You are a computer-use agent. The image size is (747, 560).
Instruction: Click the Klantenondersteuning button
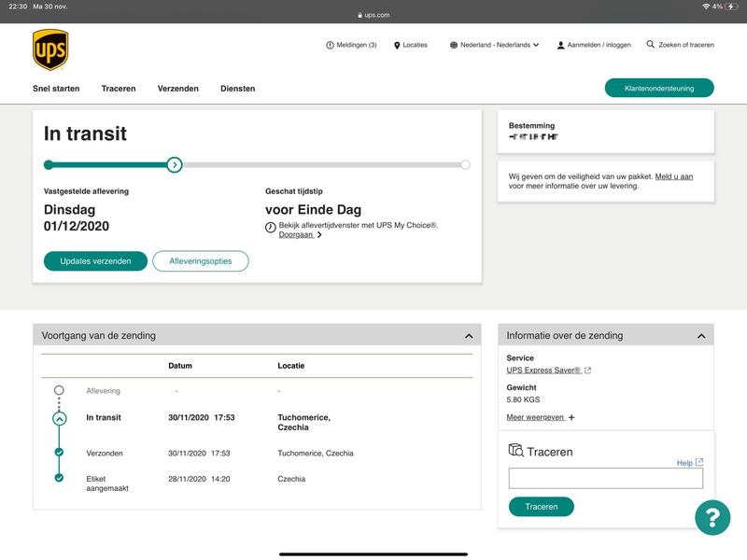[x=659, y=88]
